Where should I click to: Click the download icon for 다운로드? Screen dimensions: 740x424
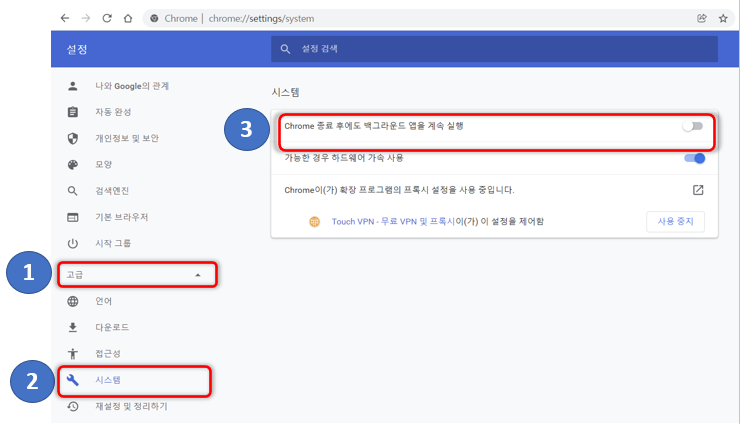tap(73, 327)
